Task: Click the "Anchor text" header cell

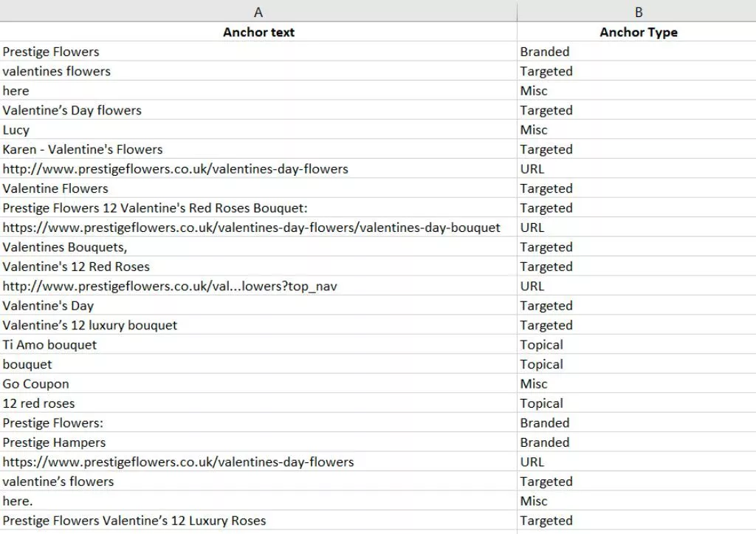Action: (x=258, y=32)
